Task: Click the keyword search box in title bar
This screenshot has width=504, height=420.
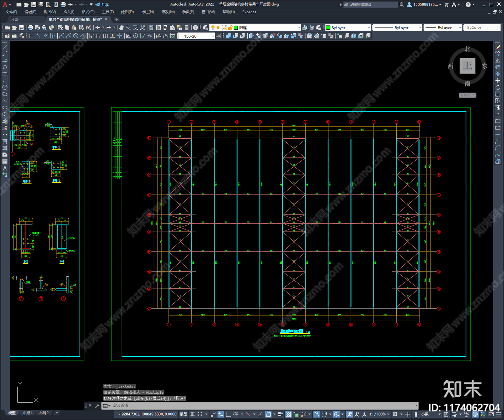Action: click(x=370, y=4)
